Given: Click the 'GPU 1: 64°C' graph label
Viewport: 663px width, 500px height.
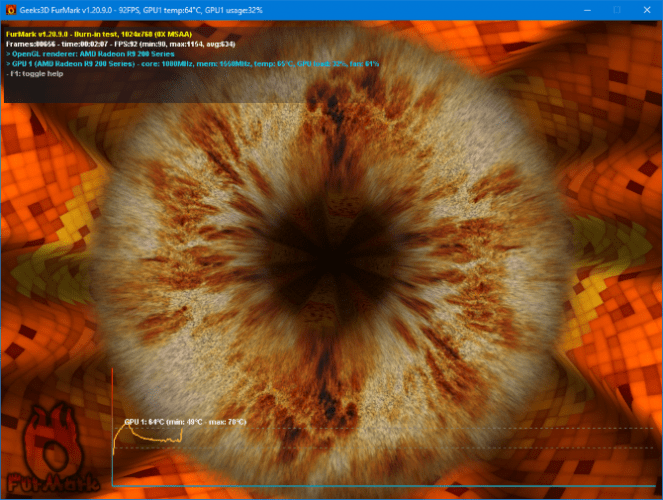Looking at the screenshot, I should 144,422.
